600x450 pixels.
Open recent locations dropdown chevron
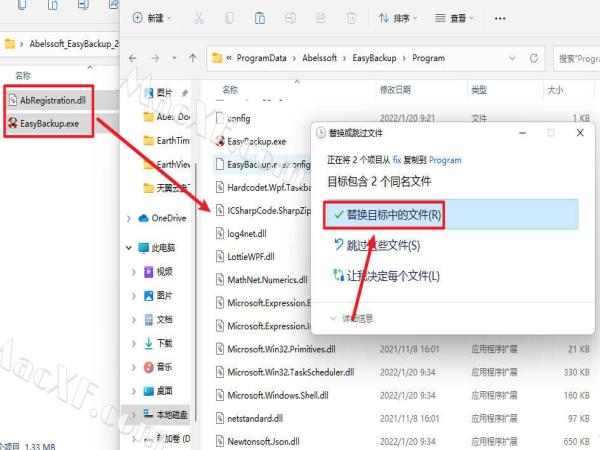[x=174, y=58]
